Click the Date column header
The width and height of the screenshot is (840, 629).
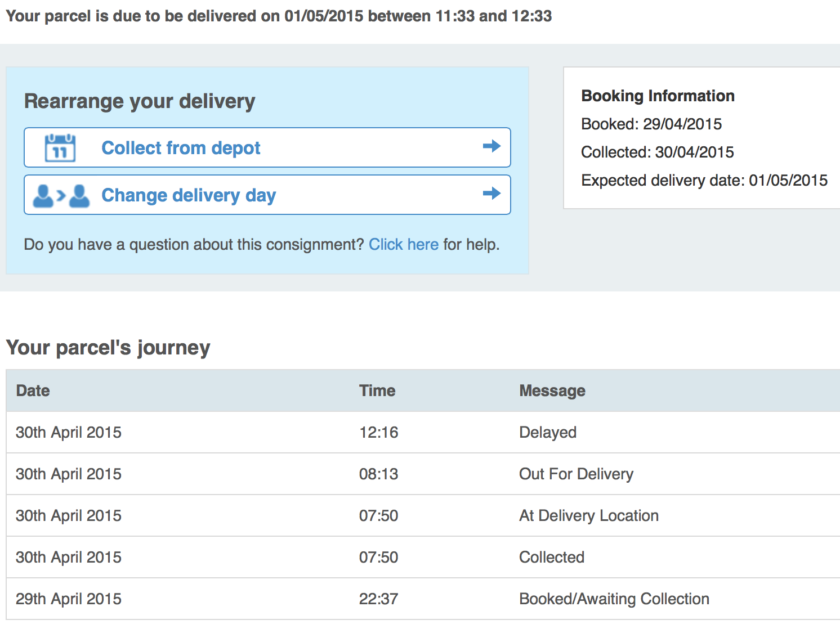[33, 390]
